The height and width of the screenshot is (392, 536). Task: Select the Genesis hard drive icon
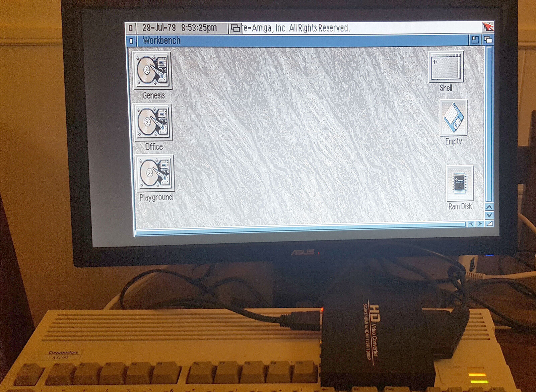click(x=153, y=70)
